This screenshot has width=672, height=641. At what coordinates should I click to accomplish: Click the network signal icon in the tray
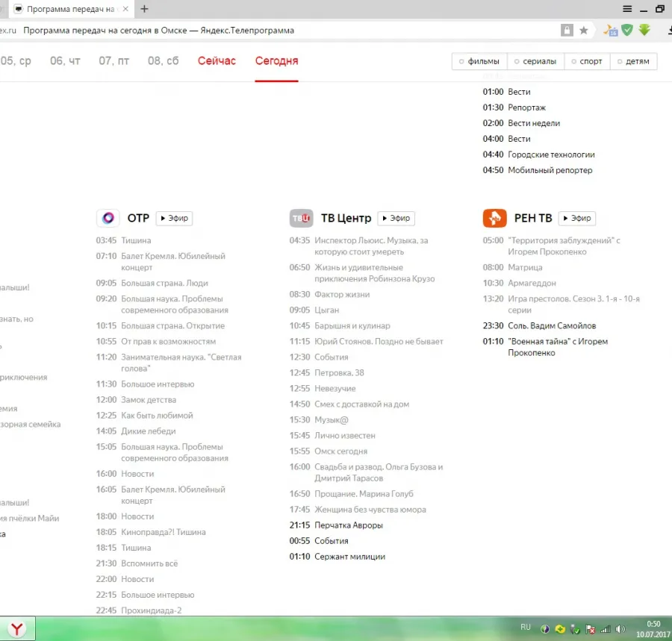coord(605,629)
